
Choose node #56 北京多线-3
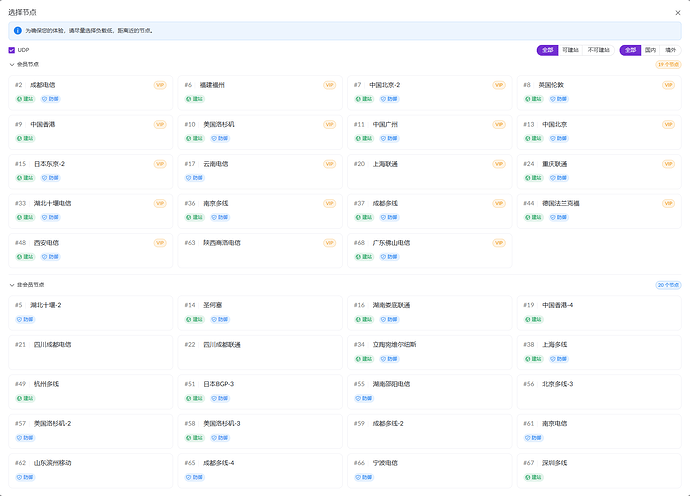[x=599, y=392]
